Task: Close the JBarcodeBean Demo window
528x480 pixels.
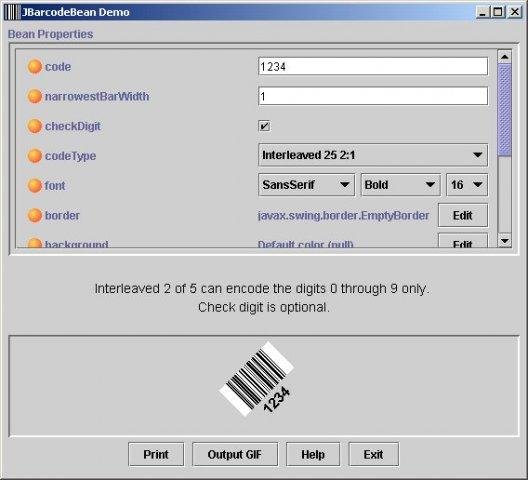Action: [515, 12]
